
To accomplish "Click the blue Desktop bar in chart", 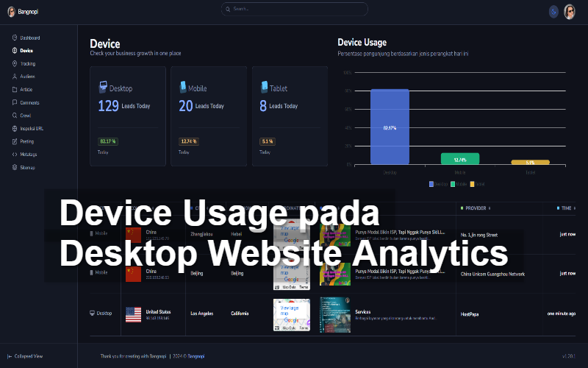I will coord(390,127).
